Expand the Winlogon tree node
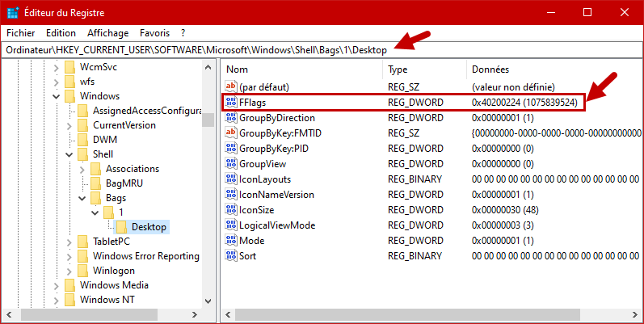 click(x=69, y=271)
